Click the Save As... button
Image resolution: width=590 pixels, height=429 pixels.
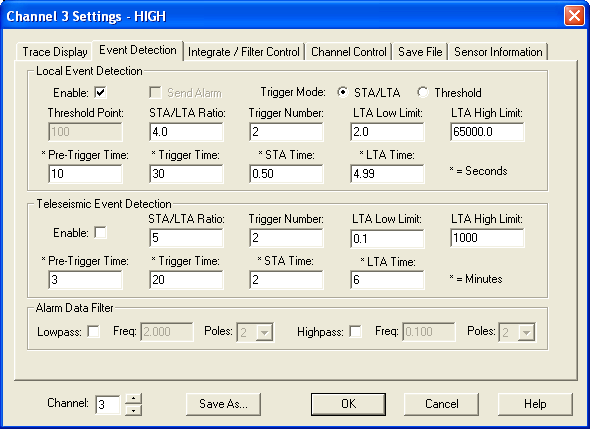pos(224,404)
